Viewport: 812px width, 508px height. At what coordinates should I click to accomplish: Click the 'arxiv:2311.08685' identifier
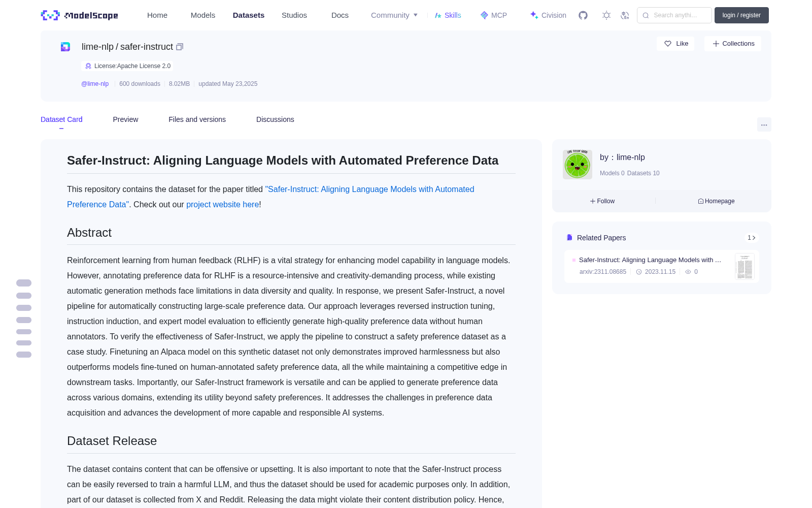(603, 272)
